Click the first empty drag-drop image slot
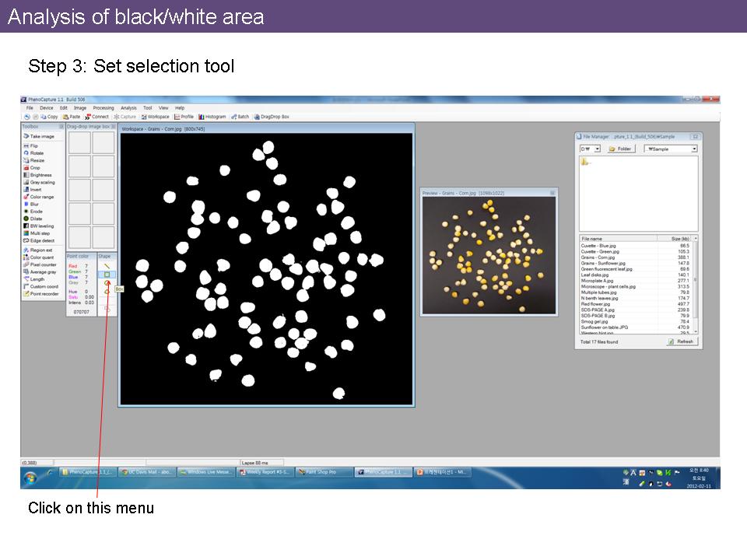This screenshot has width=747, height=560. (x=79, y=143)
